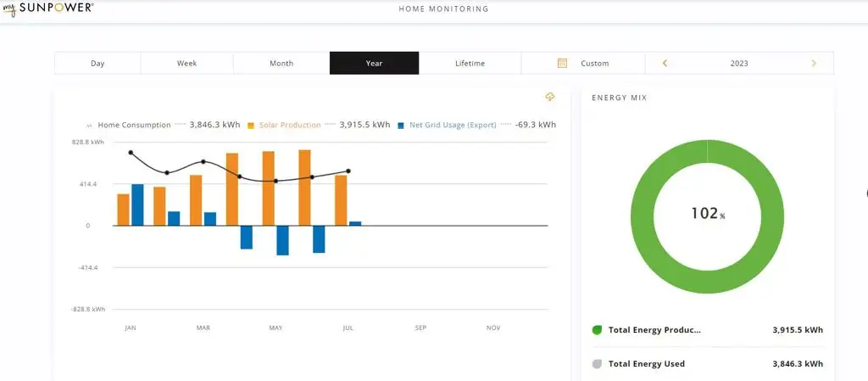Image resolution: width=868 pixels, height=381 pixels.
Task: Click HOME MONITORING page title
Action: (443, 8)
